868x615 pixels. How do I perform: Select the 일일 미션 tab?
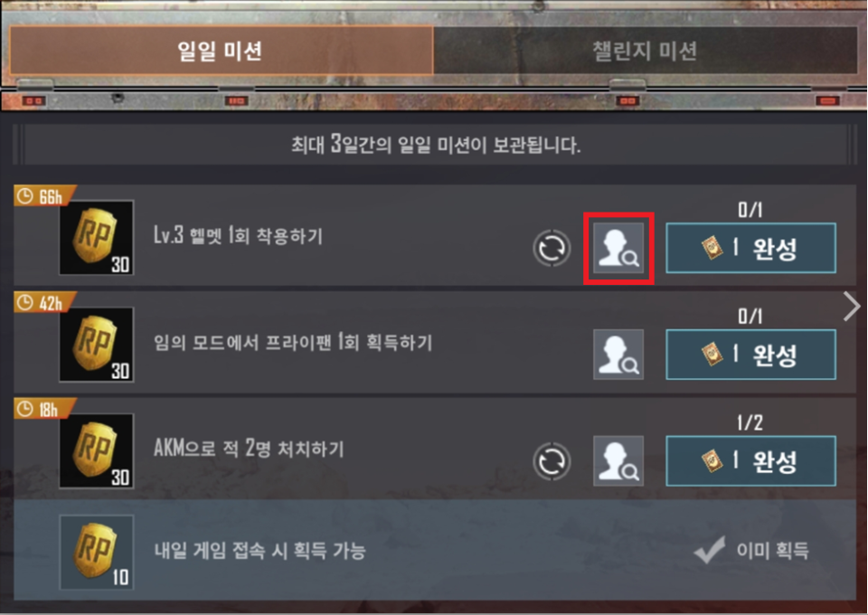tap(221, 51)
